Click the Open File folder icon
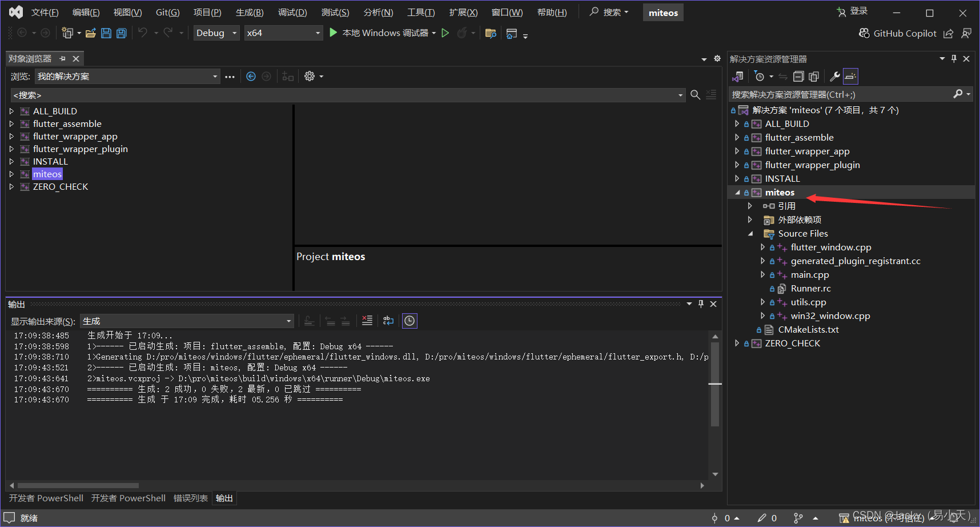 click(x=90, y=33)
